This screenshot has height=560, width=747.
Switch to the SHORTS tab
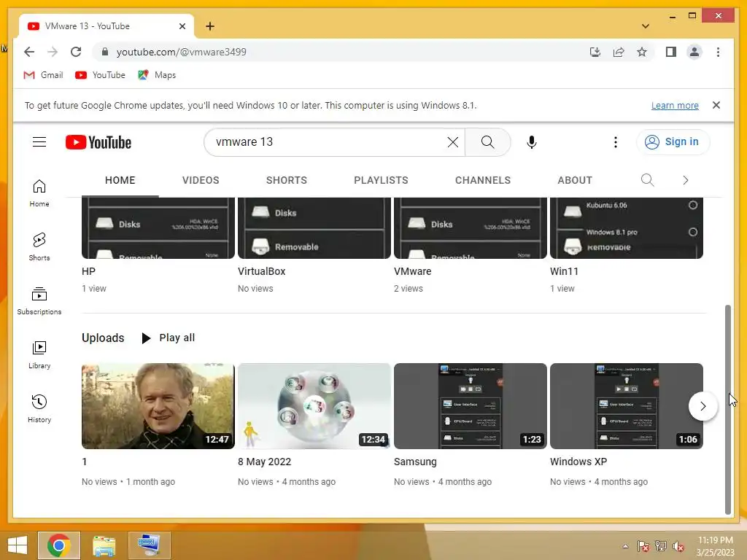click(x=286, y=180)
